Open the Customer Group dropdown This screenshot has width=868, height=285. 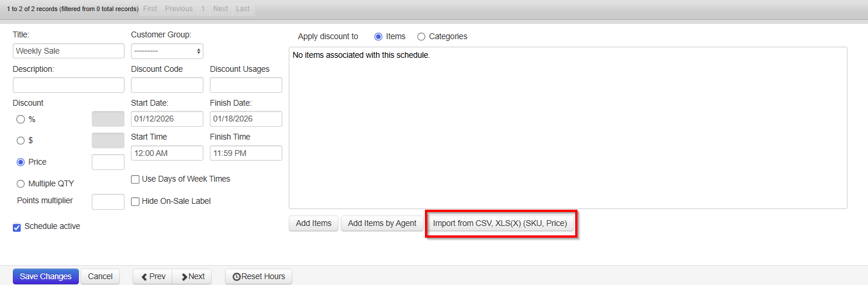point(167,51)
